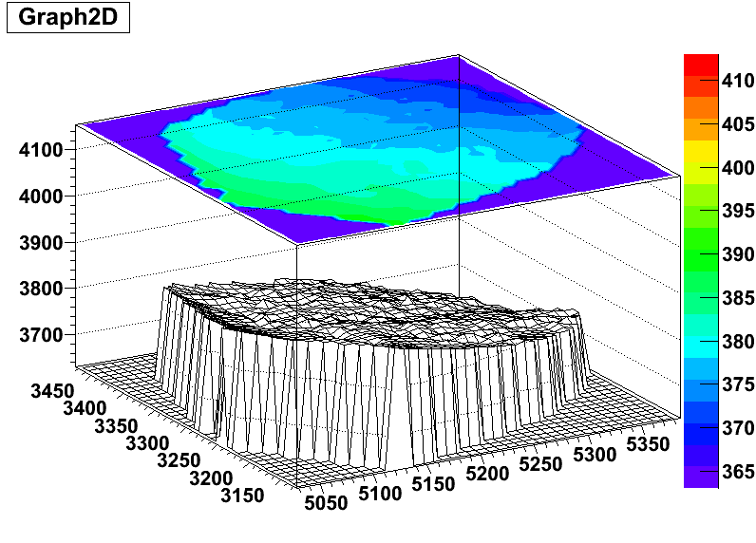Viewport: 756px width, 543px height.
Task: Click the palette axis label 375
Action: pos(738,384)
